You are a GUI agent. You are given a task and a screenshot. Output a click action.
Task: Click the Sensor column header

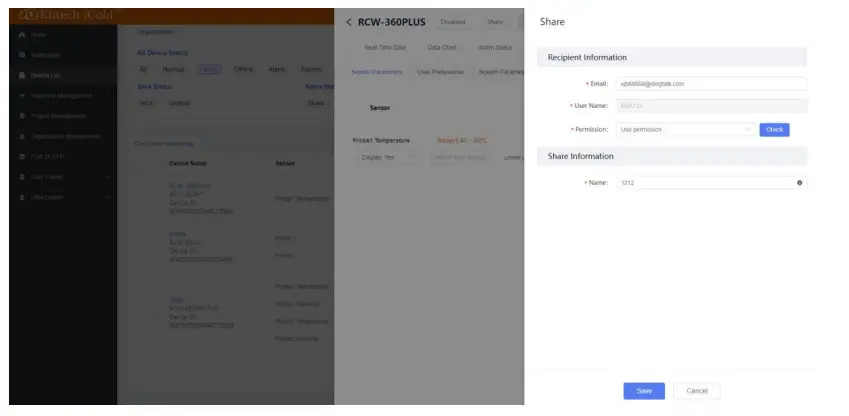click(x=285, y=164)
